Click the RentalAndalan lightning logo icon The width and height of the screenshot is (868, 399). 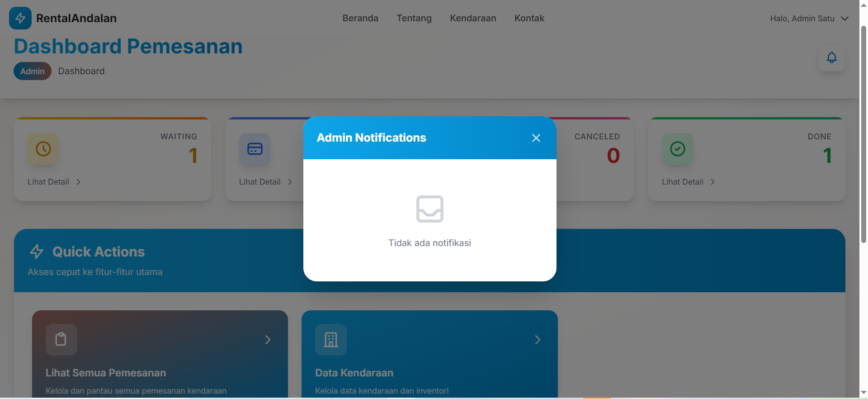[20, 18]
